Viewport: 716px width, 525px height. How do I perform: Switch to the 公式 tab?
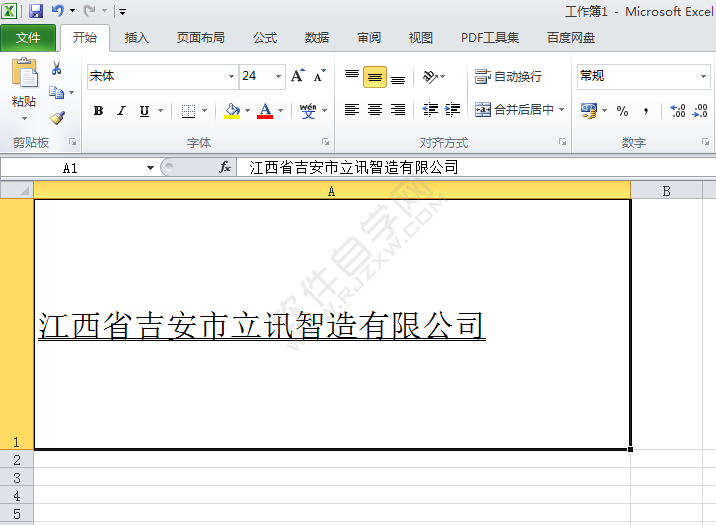(265, 38)
